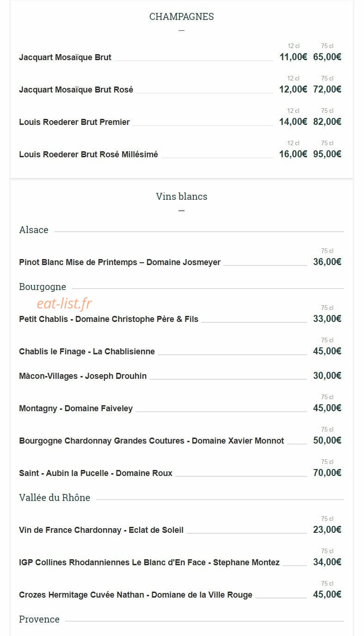Select the Alsace region label
The width and height of the screenshot is (364, 636).
tap(34, 230)
